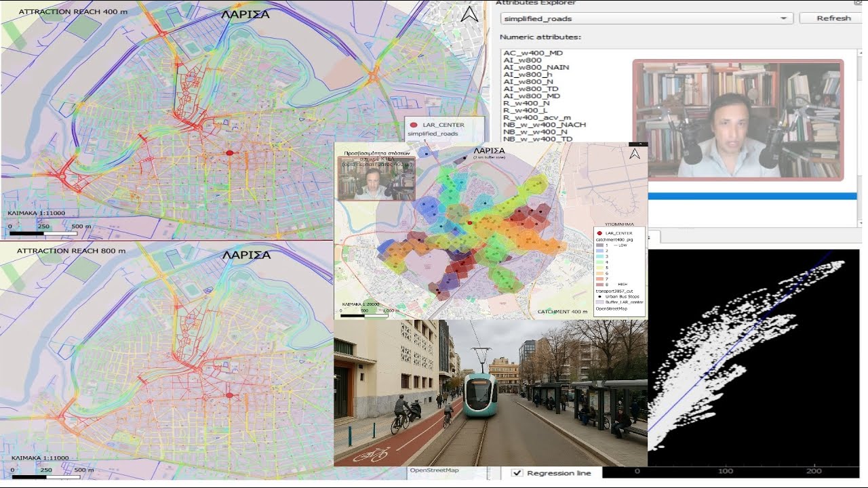Click the attributes list scroll-up arrow
This screenshot has width=868, height=488.
click(860, 52)
